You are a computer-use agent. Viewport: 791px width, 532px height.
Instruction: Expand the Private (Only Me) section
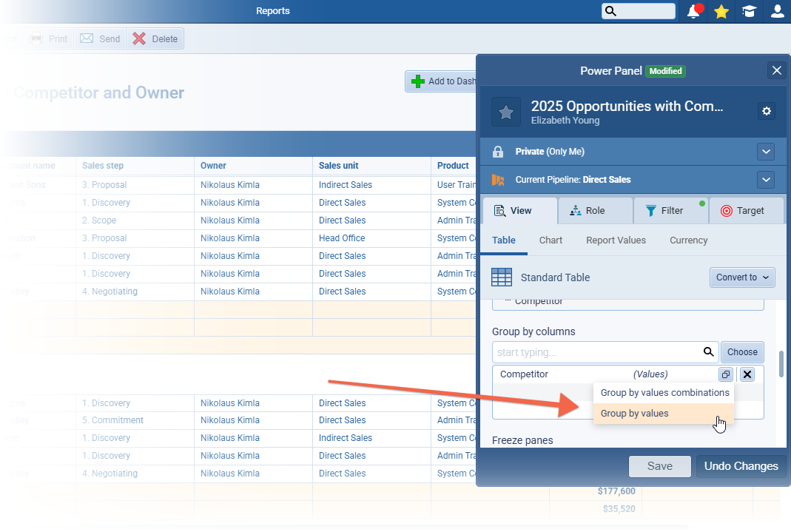pyautogui.click(x=766, y=152)
